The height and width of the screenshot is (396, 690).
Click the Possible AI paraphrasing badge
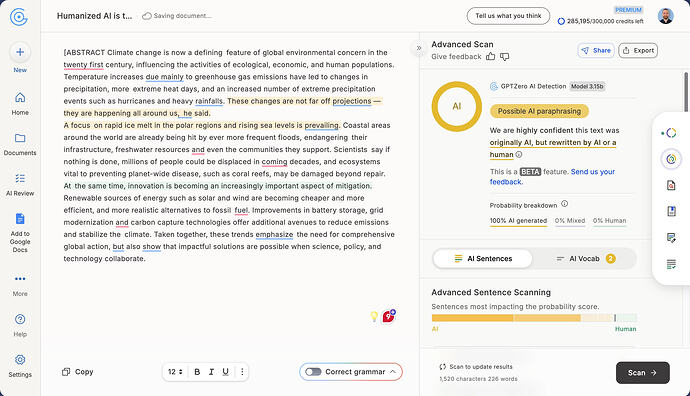click(539, 111)
